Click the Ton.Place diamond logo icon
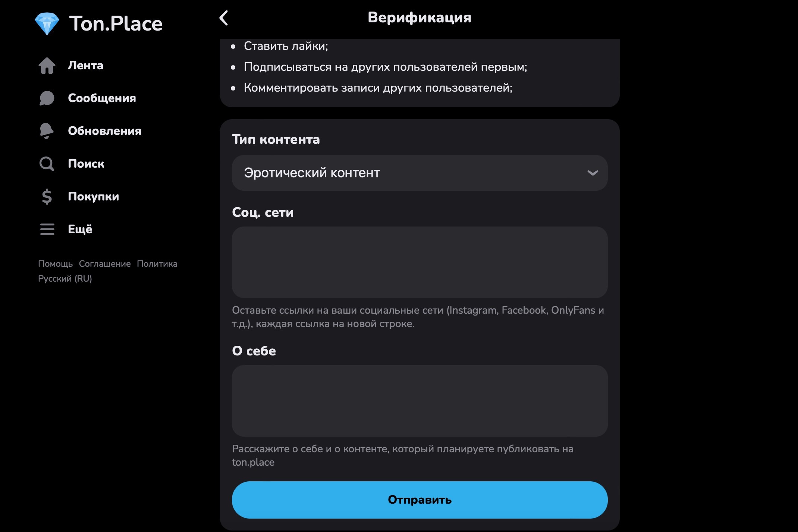Image resolution: width=798 pixels, height=532 pixels. coord(47,23)
